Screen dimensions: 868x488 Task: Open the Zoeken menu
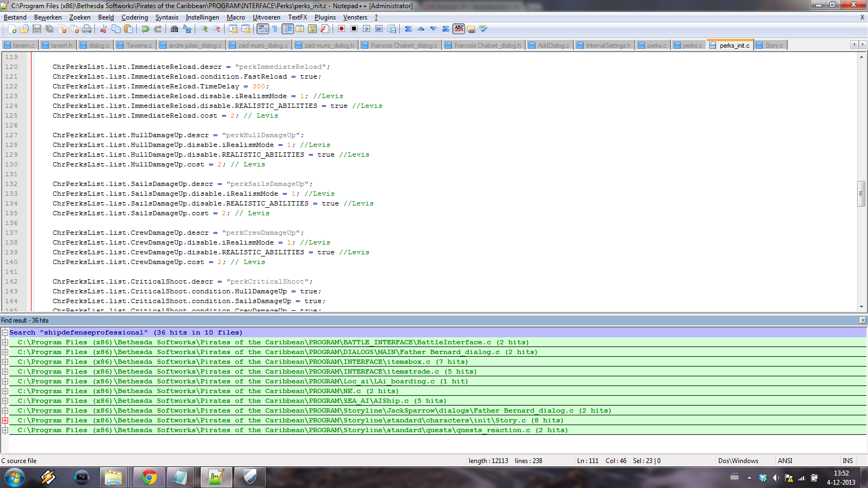(80, 17)
